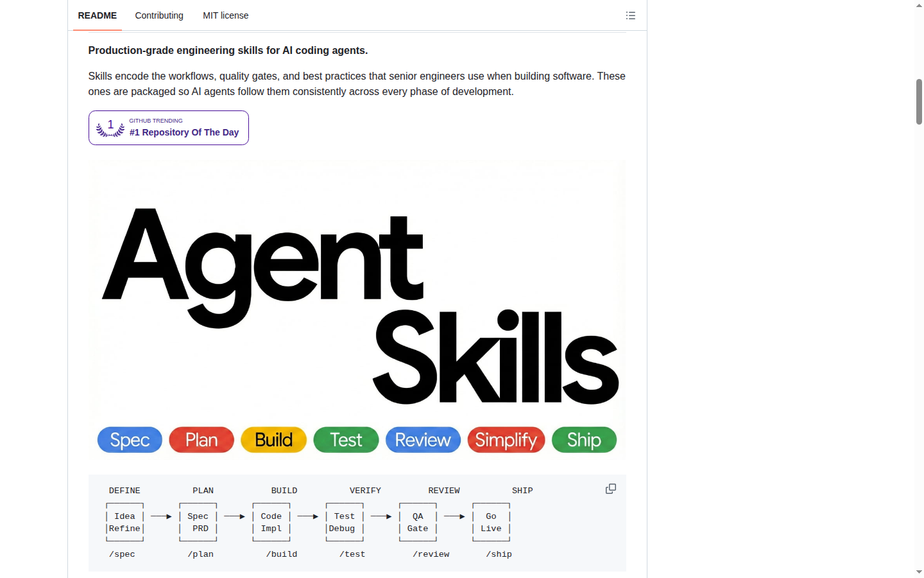The height and width of the screenshot is (578, 924).
Task: Click the /review command text
Action: pyautogui.click(x=431, y=554)
